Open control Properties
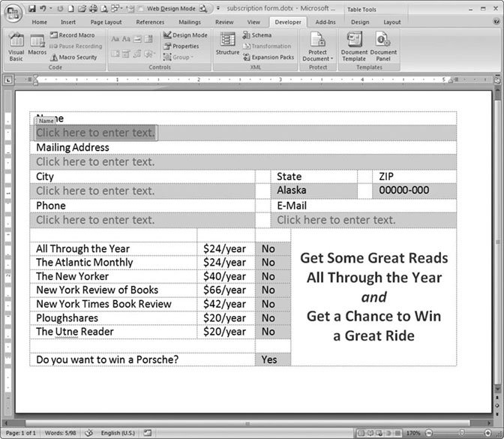Viewport: 504px width, 439px height. [181, 47]
